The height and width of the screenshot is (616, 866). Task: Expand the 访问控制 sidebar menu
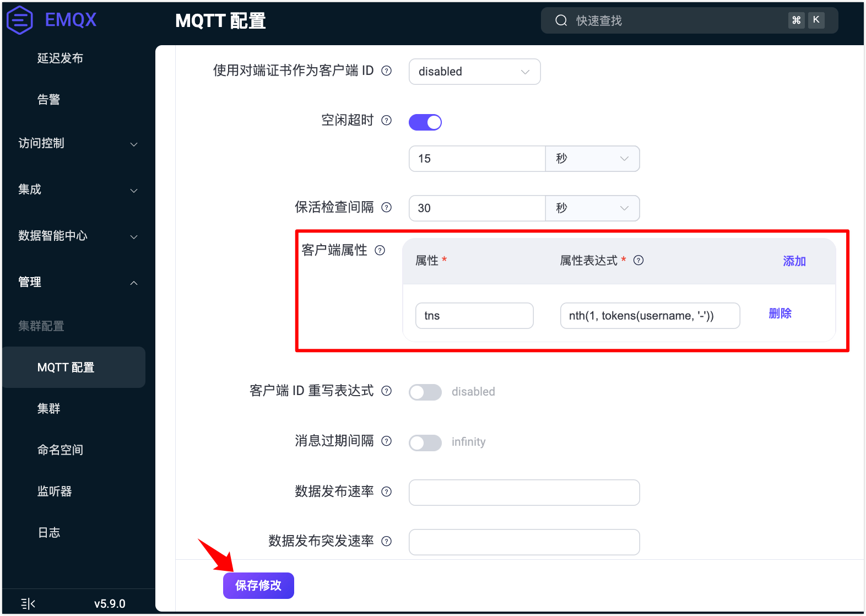pos(78,143)
